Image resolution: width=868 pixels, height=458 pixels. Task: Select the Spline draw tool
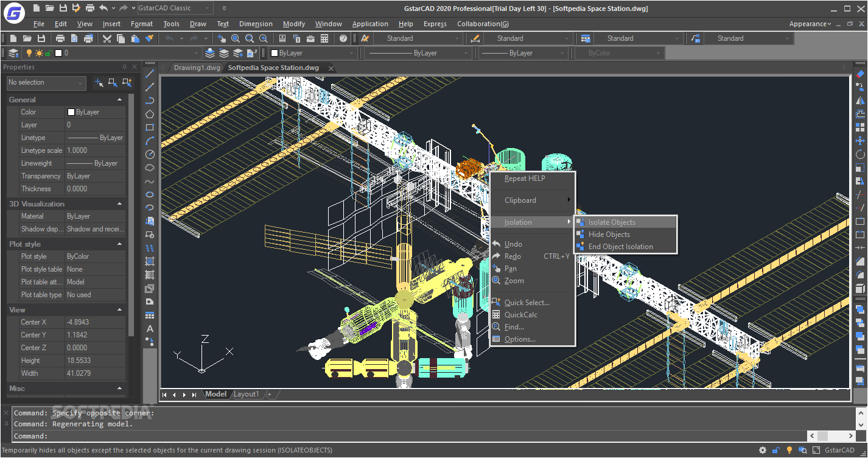(x=150, y=181)
